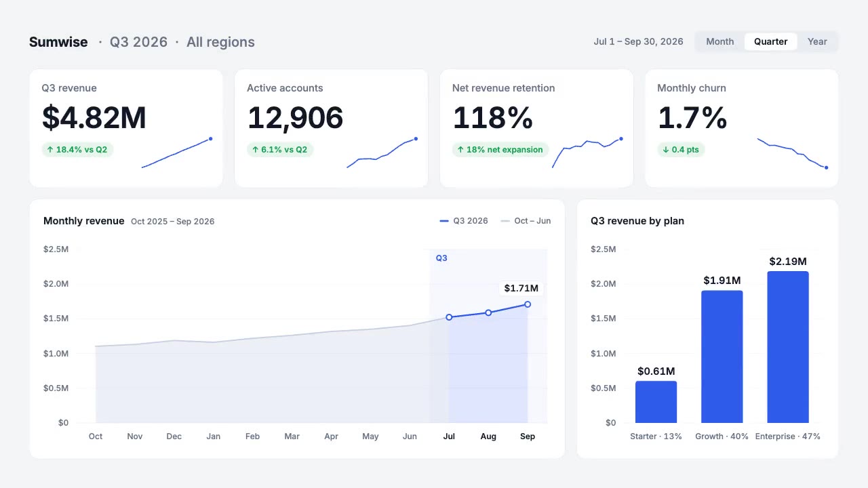
Task: Click the Enterprise · 47% axis label
Action: pos(788,436)
